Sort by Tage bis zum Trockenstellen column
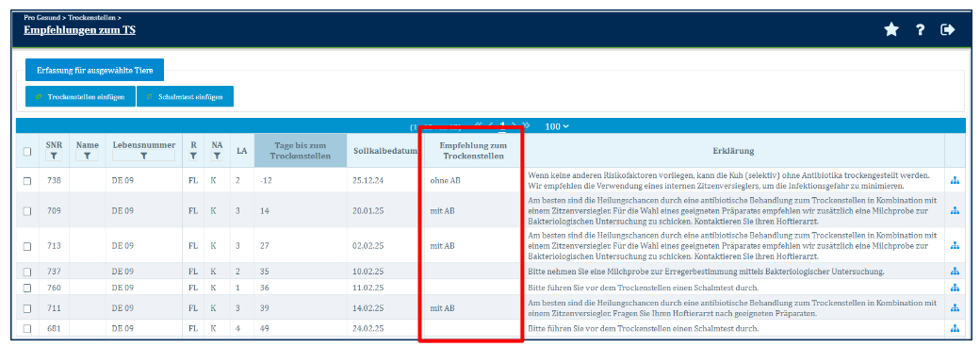The height and width of the screenshot is (347, 980). (x=301, y=151)
